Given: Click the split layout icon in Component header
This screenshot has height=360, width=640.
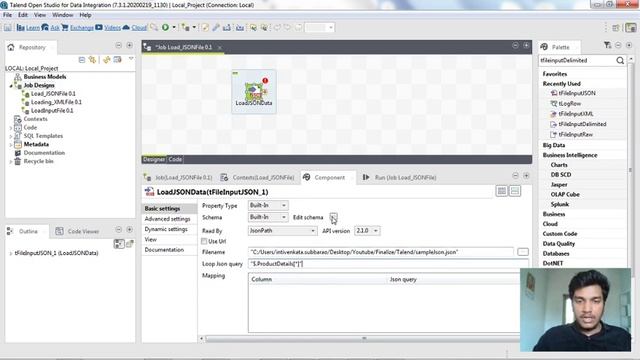Looking at the screenshot, I should click(515, 191).
